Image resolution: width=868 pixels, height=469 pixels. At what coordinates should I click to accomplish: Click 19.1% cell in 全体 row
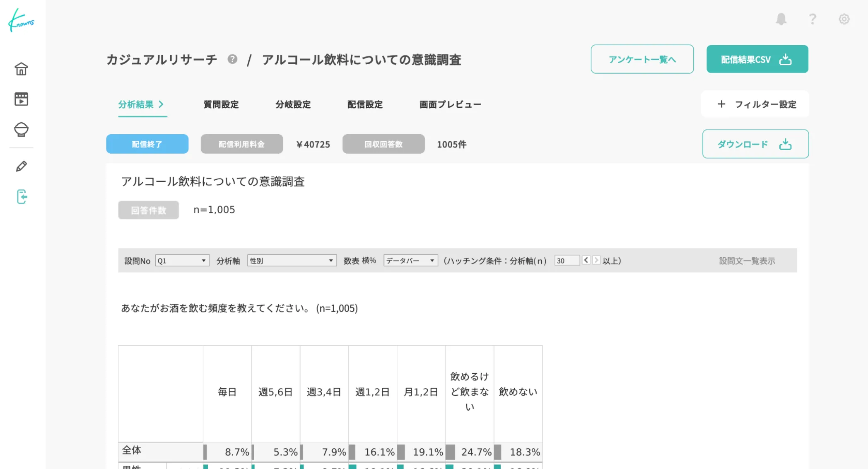421,452
